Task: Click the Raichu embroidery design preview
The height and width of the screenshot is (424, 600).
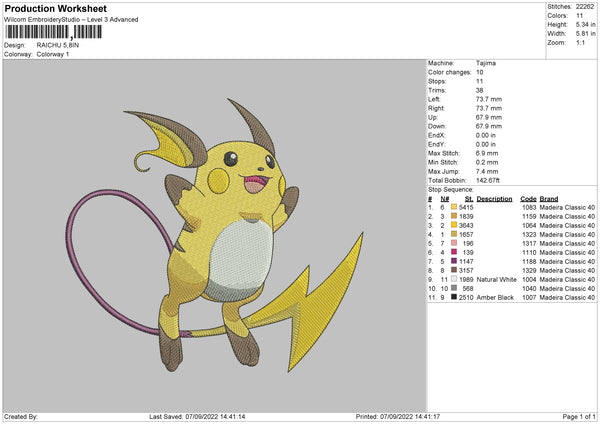Action: [215, 235]
